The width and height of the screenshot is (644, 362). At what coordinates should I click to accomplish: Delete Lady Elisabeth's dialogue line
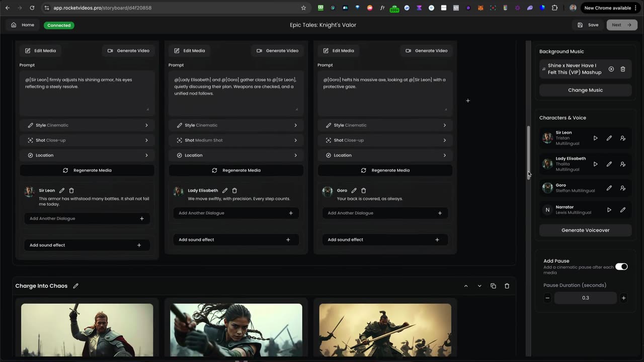click(x=234, y=191)
